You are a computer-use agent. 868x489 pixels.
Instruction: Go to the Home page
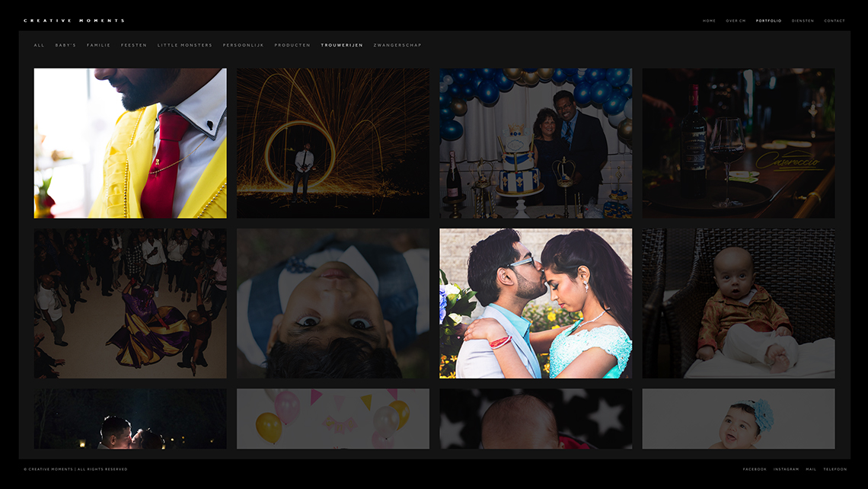709,21
